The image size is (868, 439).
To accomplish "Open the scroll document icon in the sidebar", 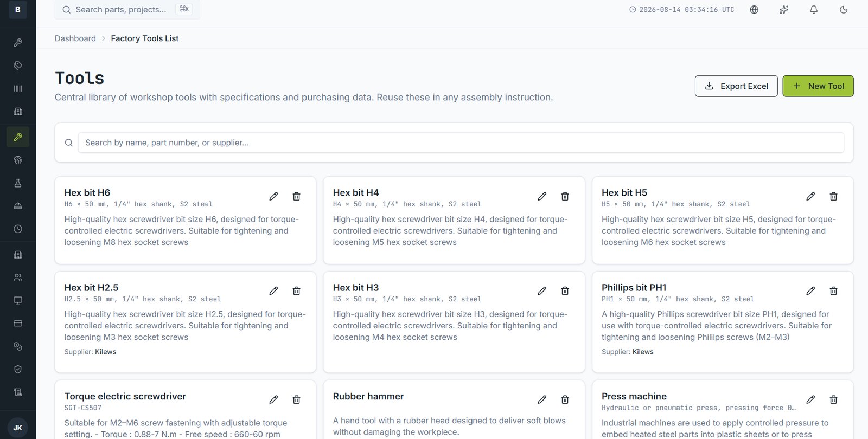I will [x=18, y=392].
